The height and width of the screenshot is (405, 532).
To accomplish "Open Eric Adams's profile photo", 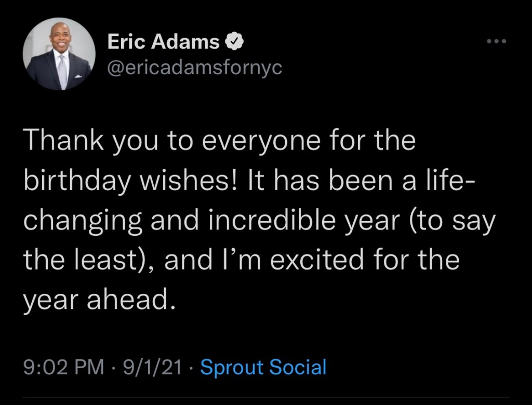I will pos(59,54).
